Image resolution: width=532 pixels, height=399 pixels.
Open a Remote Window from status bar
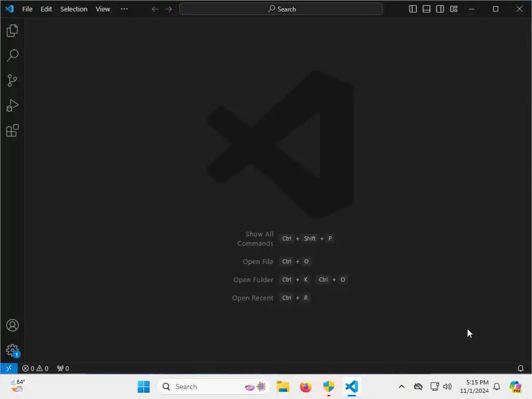(9, 368)
